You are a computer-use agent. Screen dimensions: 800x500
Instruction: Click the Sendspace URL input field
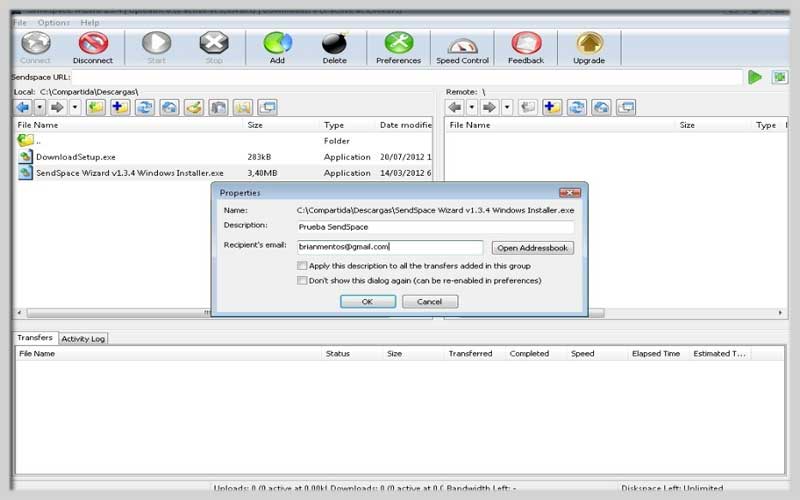[407, 78]
